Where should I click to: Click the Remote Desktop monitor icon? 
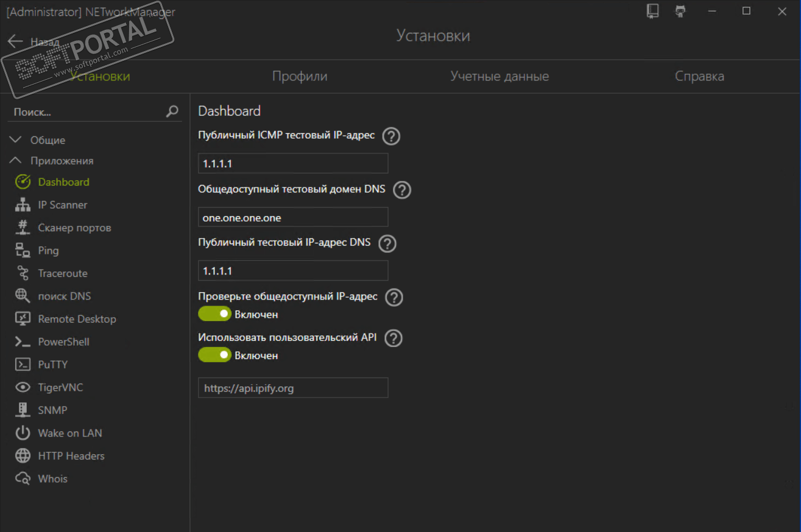[23, 319]
